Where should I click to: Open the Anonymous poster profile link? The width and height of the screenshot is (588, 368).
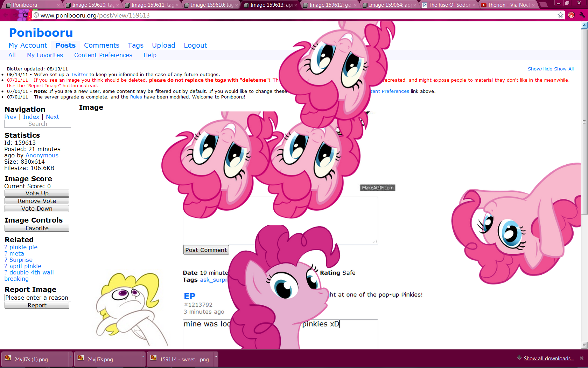[x=42, y=156]
